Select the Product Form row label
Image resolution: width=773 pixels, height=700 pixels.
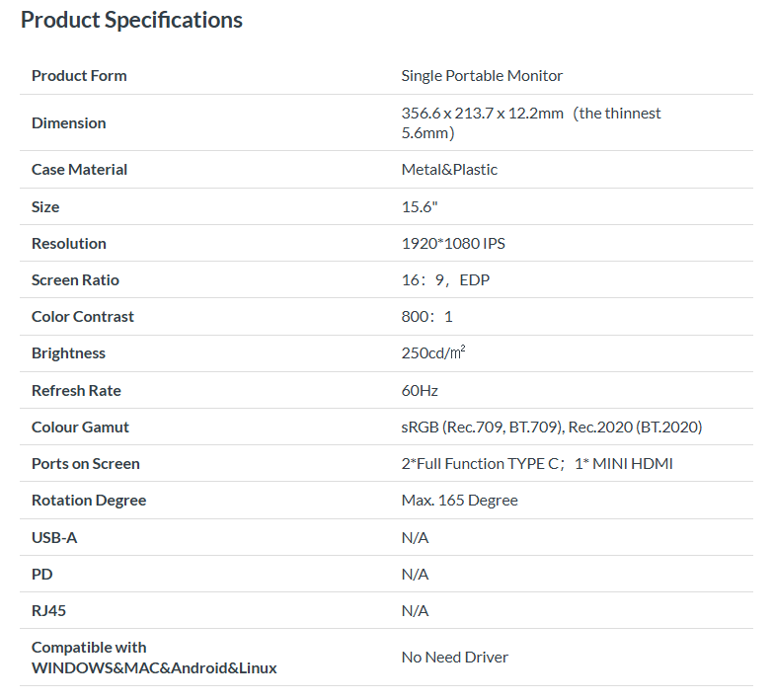pyautogui.click(x=79, y=76)
